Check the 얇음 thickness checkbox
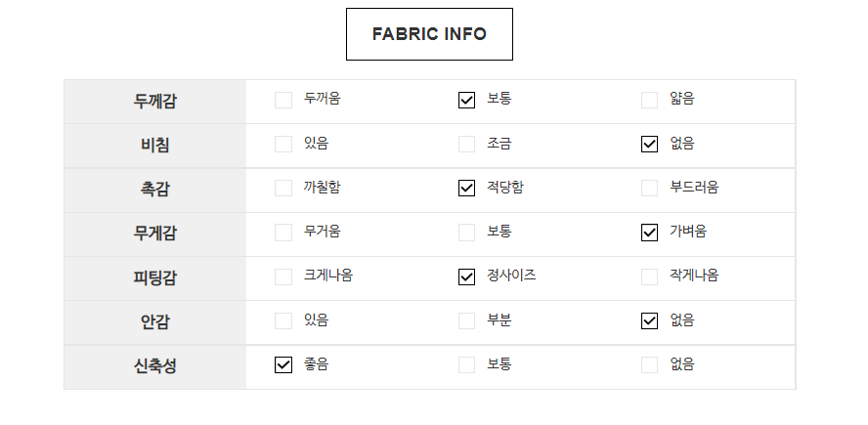868x425 pixels. point(650,100)
